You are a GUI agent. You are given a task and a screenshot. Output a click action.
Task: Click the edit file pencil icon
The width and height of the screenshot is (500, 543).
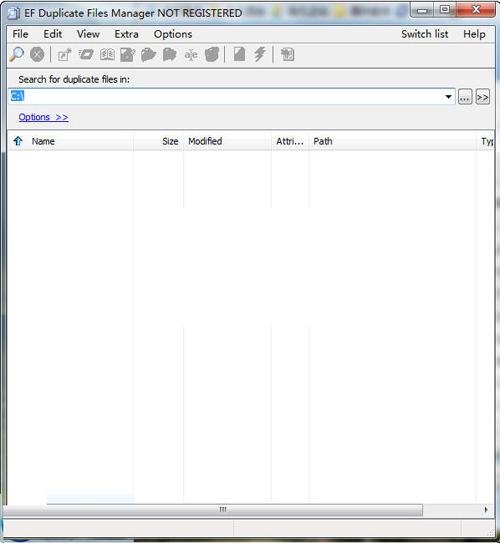tap(127, 54)
